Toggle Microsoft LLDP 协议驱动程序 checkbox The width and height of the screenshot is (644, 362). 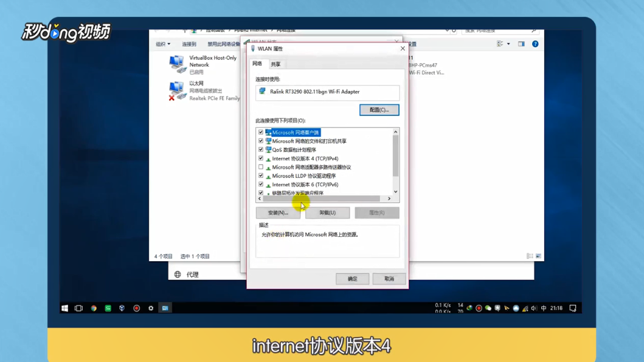point(261,176)
